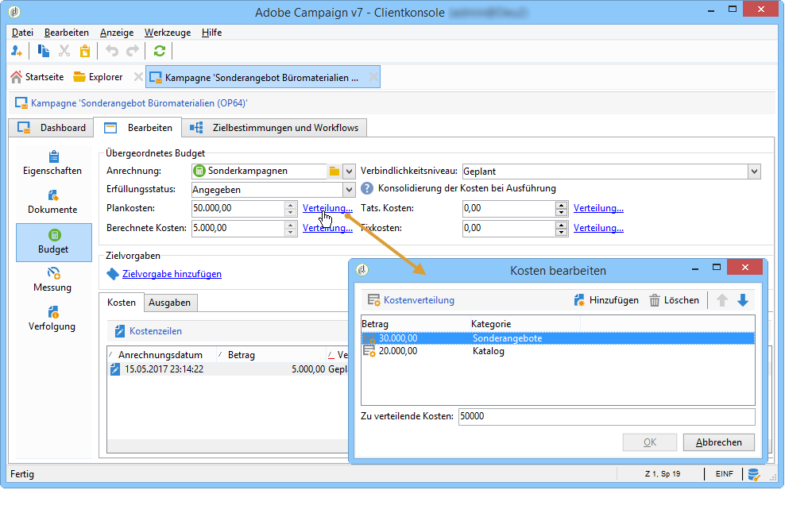Click the Fixkosten spinner arrows
Viewport: 812px width, 517px height.
(x=562, y=228)
